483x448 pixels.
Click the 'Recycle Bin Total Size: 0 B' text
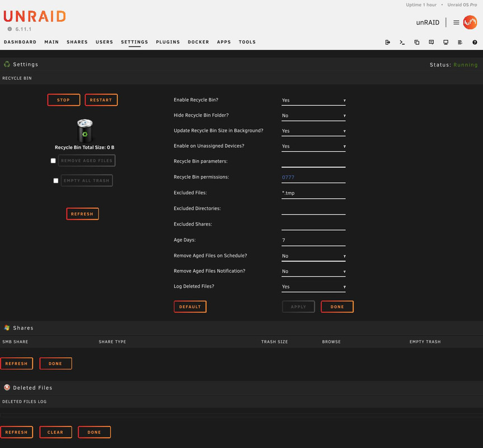(x=85, y=147)
